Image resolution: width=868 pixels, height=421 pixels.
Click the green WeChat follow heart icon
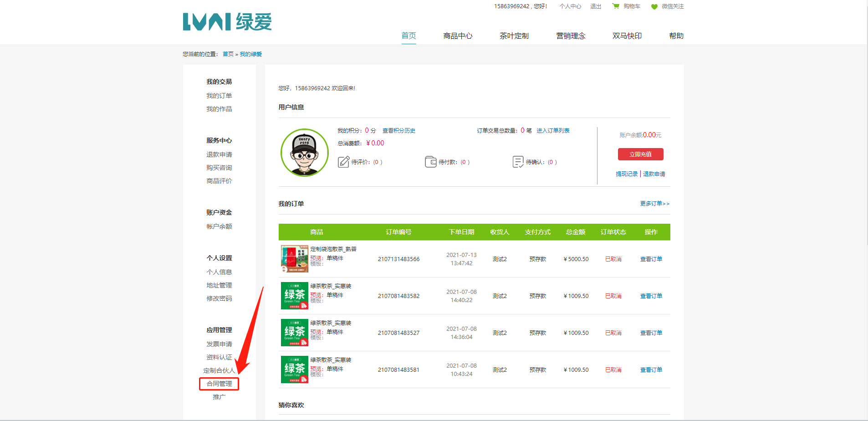pyautogui.click(x=654, y=7)
